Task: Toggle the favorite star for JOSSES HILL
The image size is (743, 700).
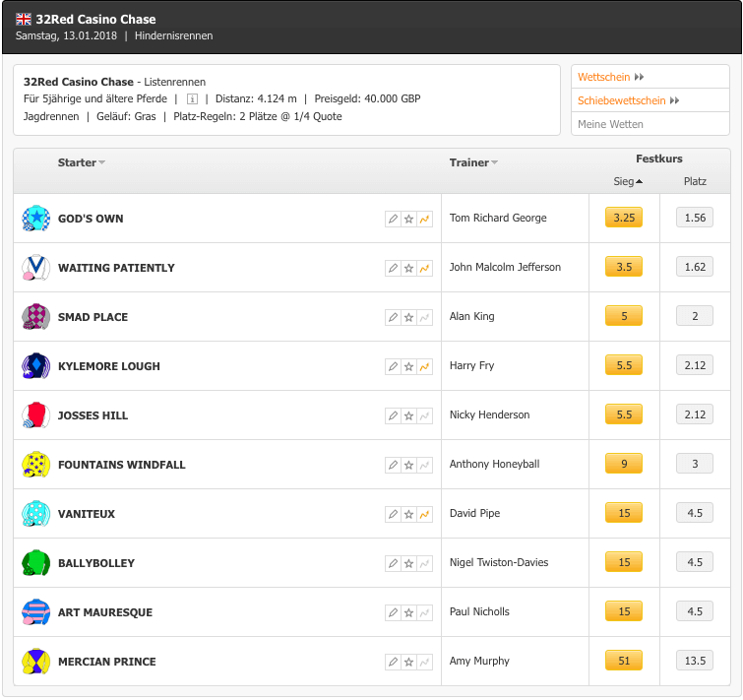Action: coord(408,416)
